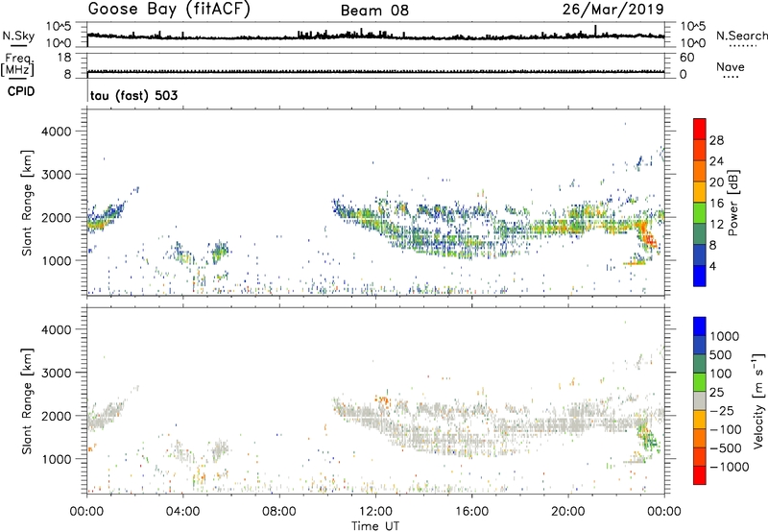The image size is (768, 532).
Task: Click the 'Freq. [MHz]' axis label
Action: [x=17, y=64]
